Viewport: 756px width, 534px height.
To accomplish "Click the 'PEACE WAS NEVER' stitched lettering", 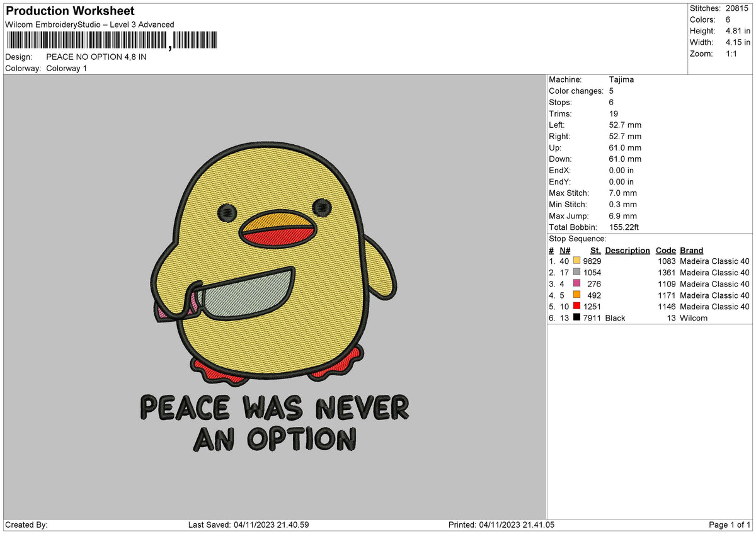I will pos(274,407).
